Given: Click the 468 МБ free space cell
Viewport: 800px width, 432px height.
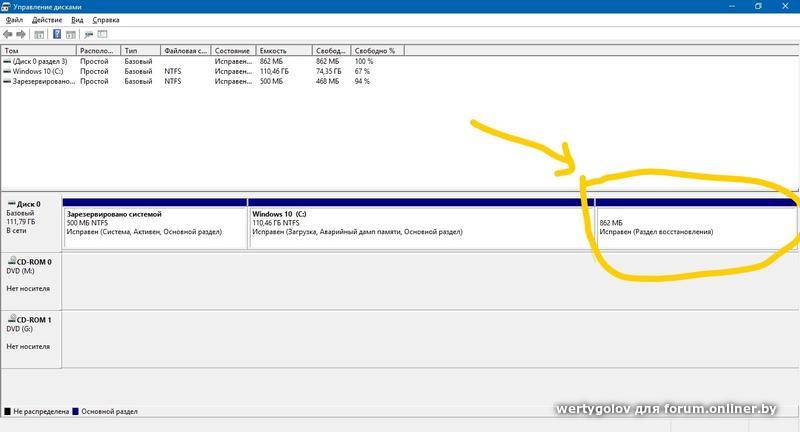Looking at the screenshot, I should coord(328,81).
